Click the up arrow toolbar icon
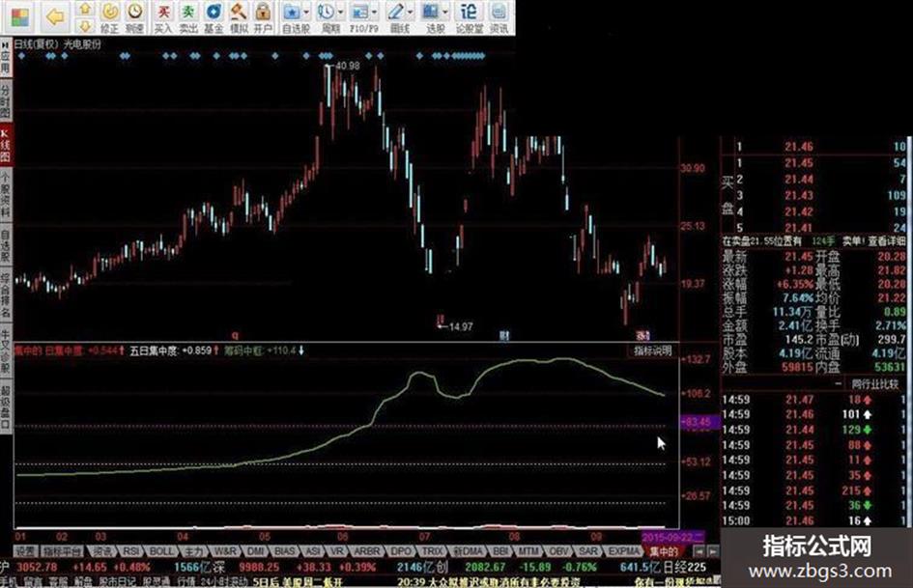The image size is (913, 588). (85, 8)
